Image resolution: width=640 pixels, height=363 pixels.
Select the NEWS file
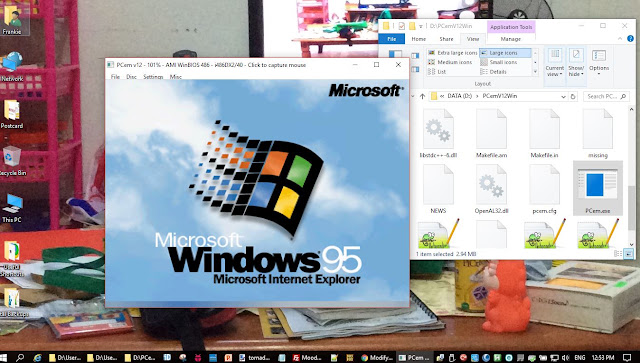[438, 189]
